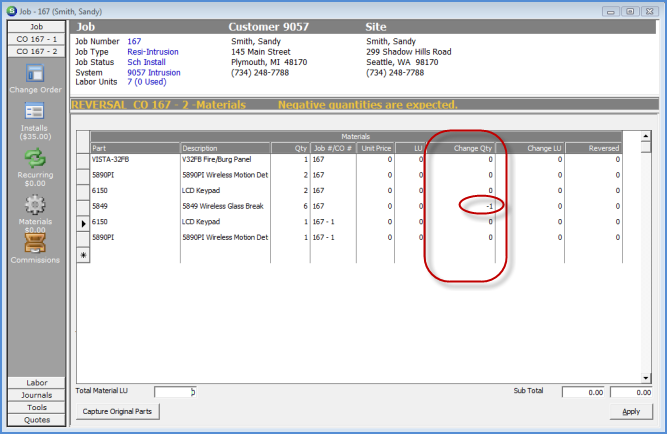Open the Installs sidebar icon
The width and height of the screenshot is (667, 434).
click(34, 112)
